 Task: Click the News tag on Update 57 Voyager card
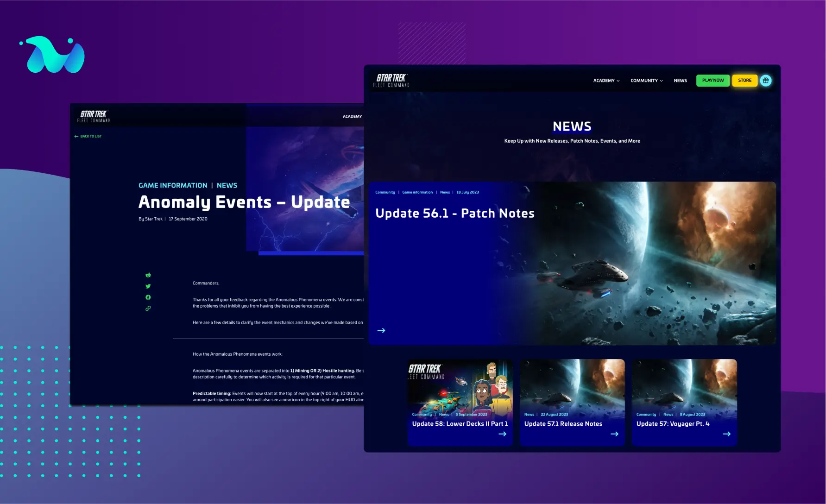point(668,415)
